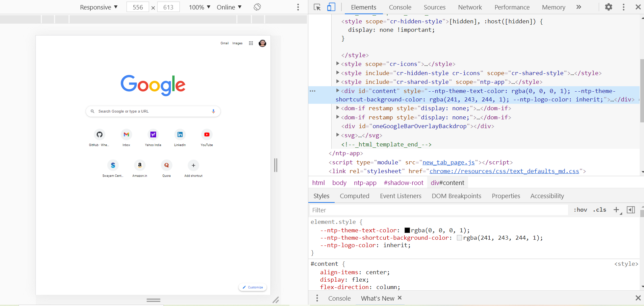Open the Event Listeners tab
Screen dimensions: 644x306
point(401,196)
